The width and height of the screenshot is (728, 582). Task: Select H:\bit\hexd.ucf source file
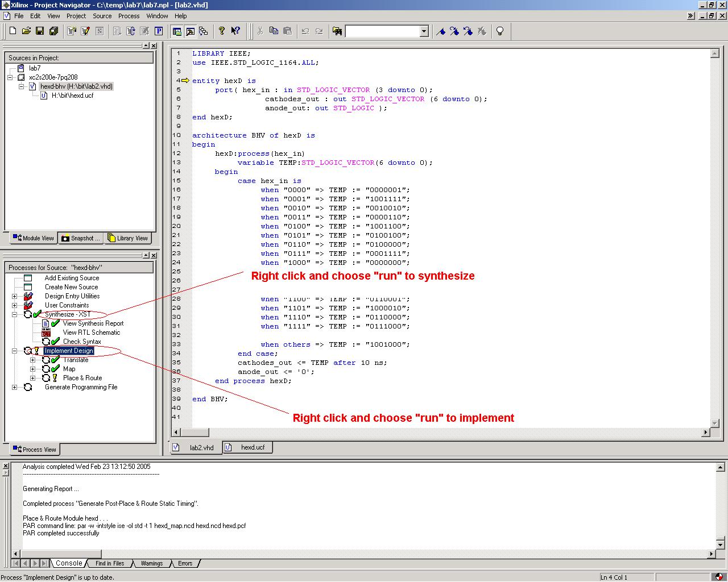pyautogui.click(x=72, y=95)
